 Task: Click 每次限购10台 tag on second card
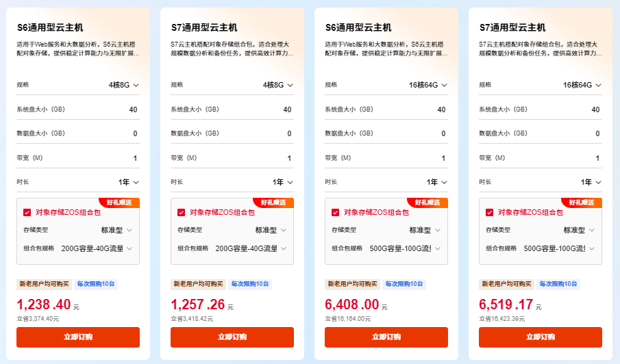tap(250, 284)
